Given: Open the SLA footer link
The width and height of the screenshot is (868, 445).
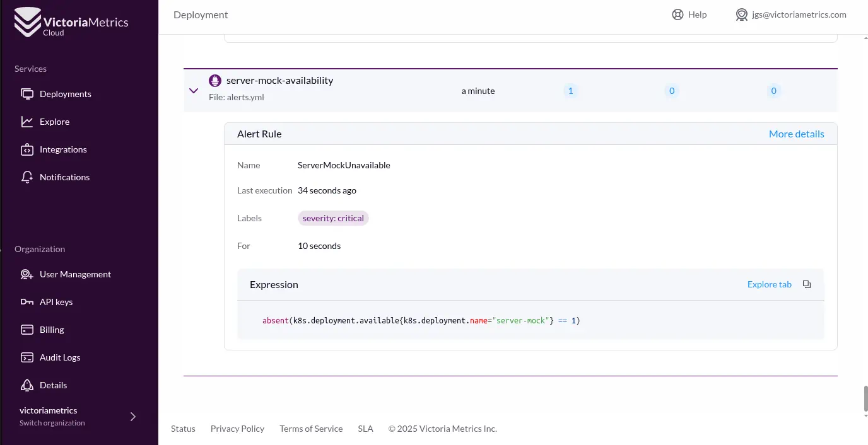Looking at the screenshot, I should pyautogui.click(x=365, y=429).
